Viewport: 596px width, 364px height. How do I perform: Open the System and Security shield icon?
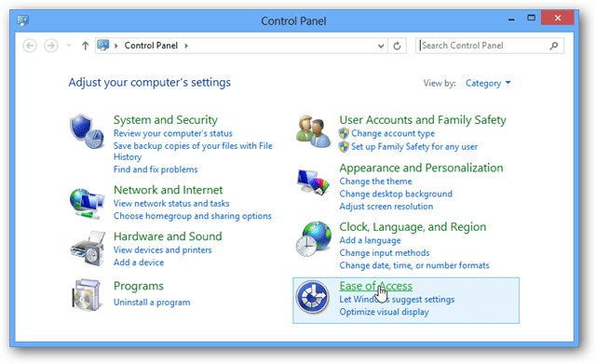pos(87,131)
